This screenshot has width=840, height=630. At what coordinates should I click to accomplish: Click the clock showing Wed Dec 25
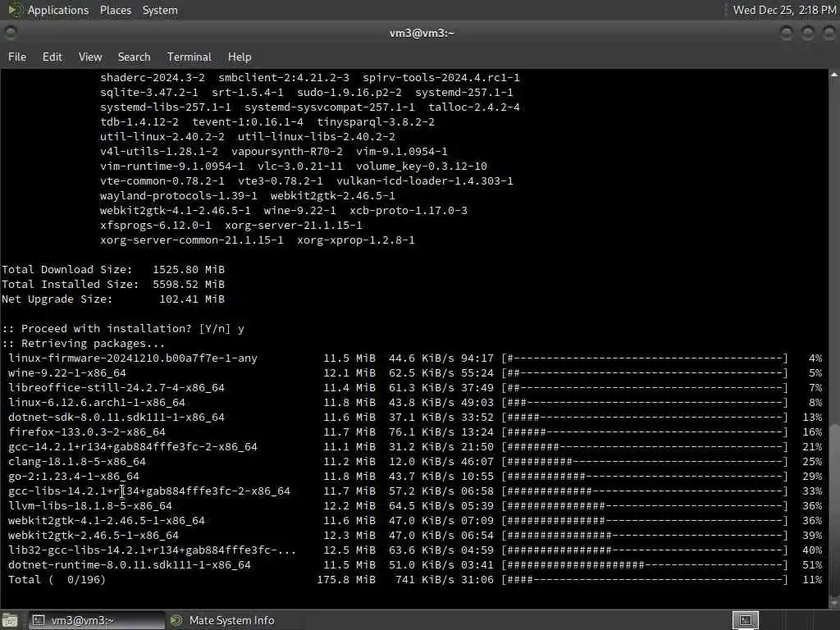pyautogui.click(x=784, y=10)
